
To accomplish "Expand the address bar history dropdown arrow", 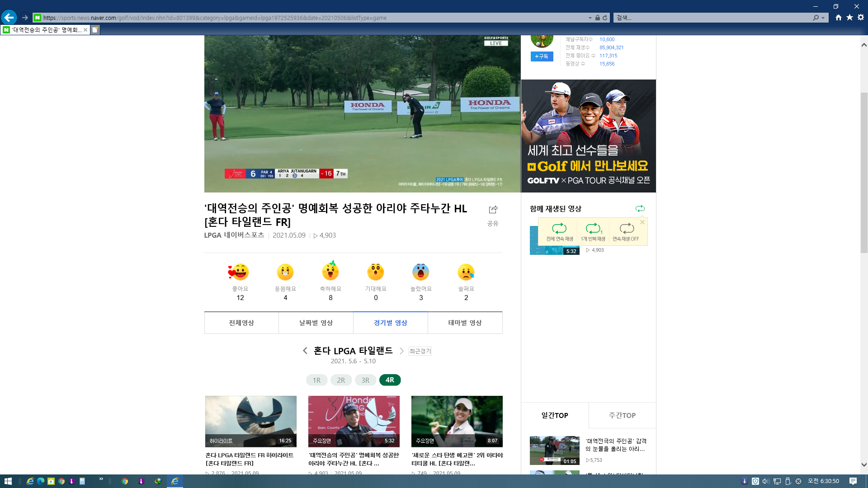I will (590, 18).
